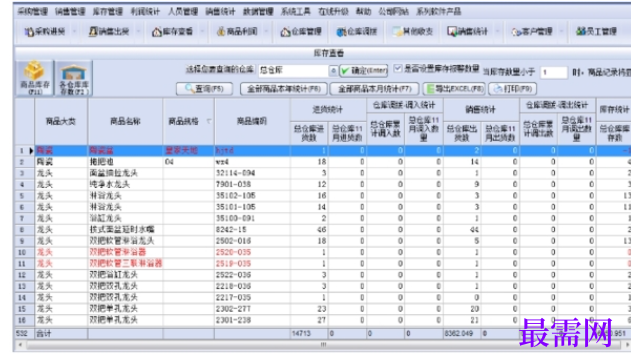Expand arrow next to 库存查看 toolbar button
The height and width of the screenshot is (364, 631).
pyautogui.click(x=202, y=31)
